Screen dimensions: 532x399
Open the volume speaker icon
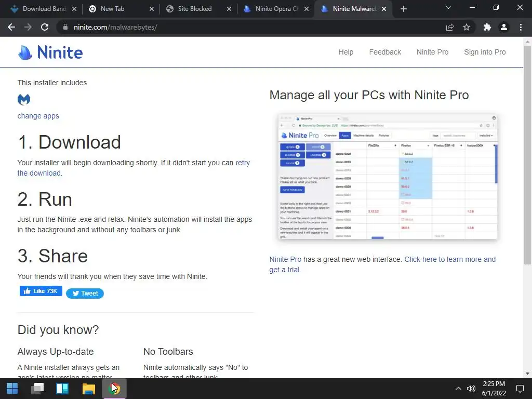point(471,389)
